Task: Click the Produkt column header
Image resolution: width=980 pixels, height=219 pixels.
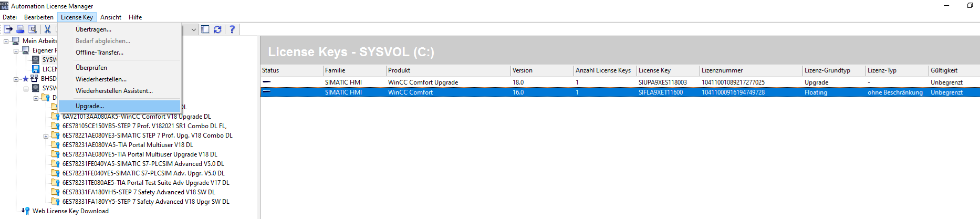Action: [399, 70]
